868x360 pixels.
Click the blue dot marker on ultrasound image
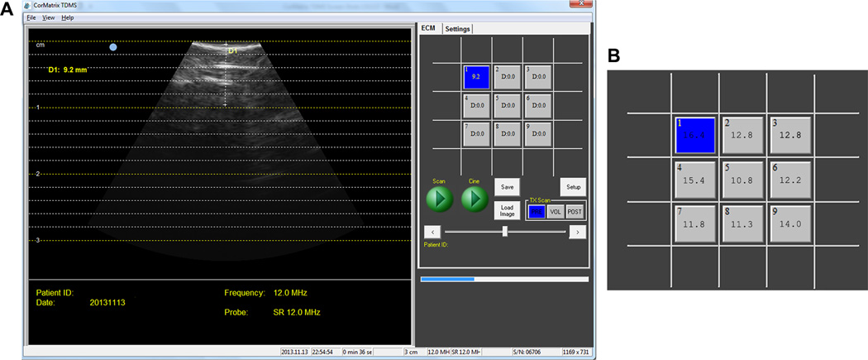(x=113, y=47)
